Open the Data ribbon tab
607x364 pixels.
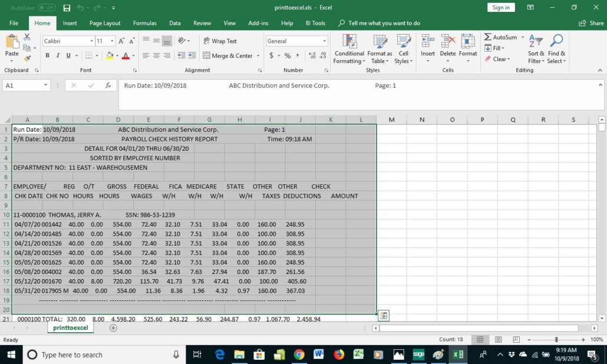click(x=175, y=23)
